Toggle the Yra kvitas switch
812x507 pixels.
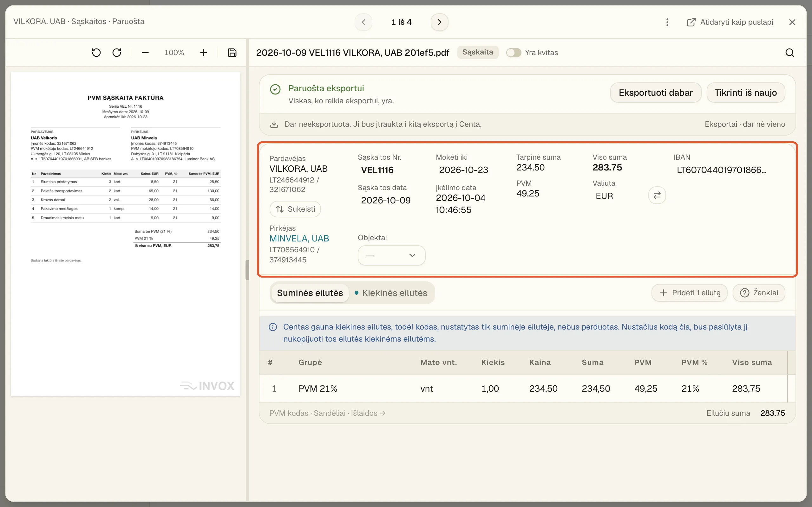pos(514,53)
